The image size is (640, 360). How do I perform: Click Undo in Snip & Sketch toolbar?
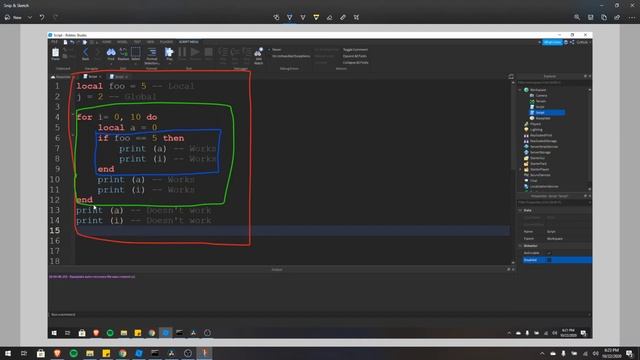(x=42, y=17)
